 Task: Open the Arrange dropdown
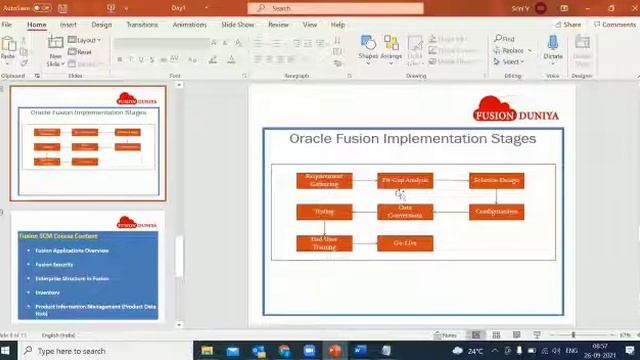coord(391,50)
